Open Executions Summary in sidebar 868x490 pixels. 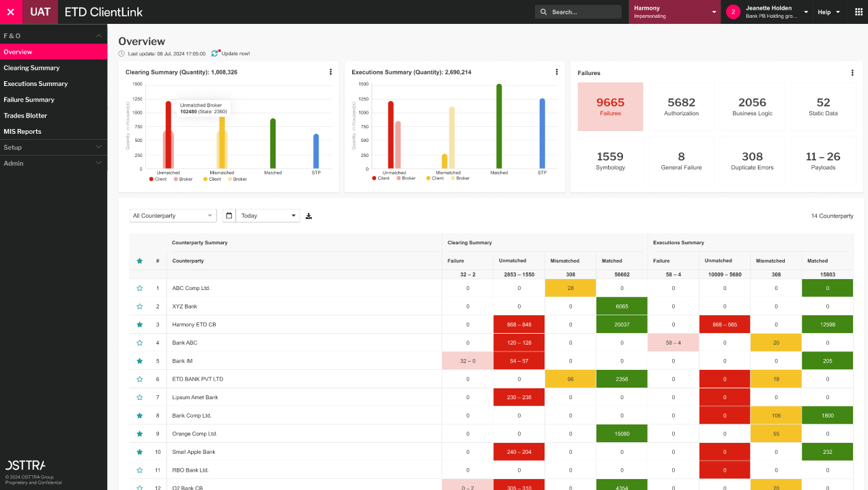click(53, 84)
